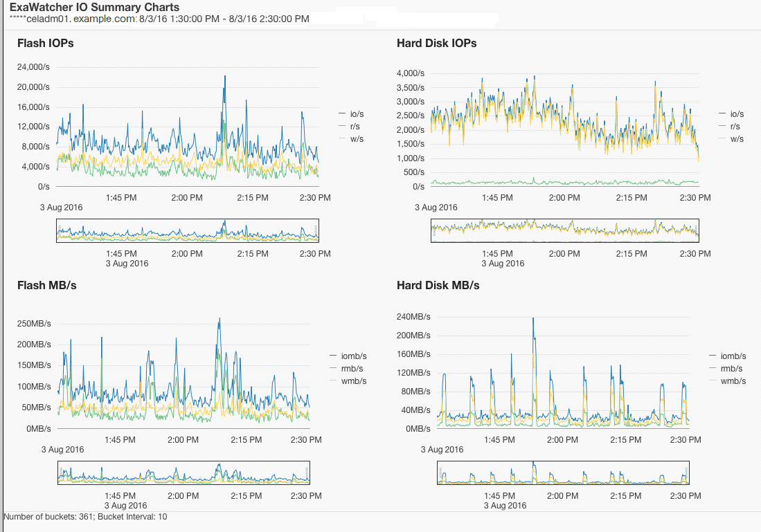This screenshot has height=532, width=761.
Task: Toggle wmb/s series in Flash MB/s legend
Action: 348,382
